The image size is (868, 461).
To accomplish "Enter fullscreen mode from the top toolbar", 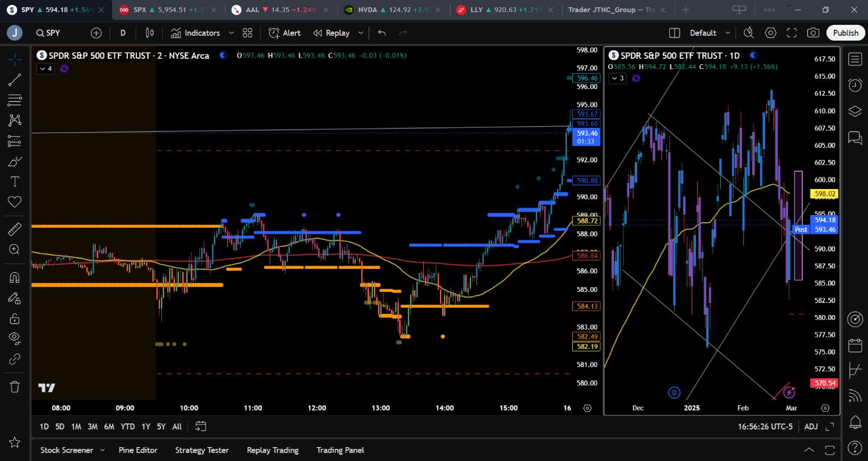I will 792,33.
